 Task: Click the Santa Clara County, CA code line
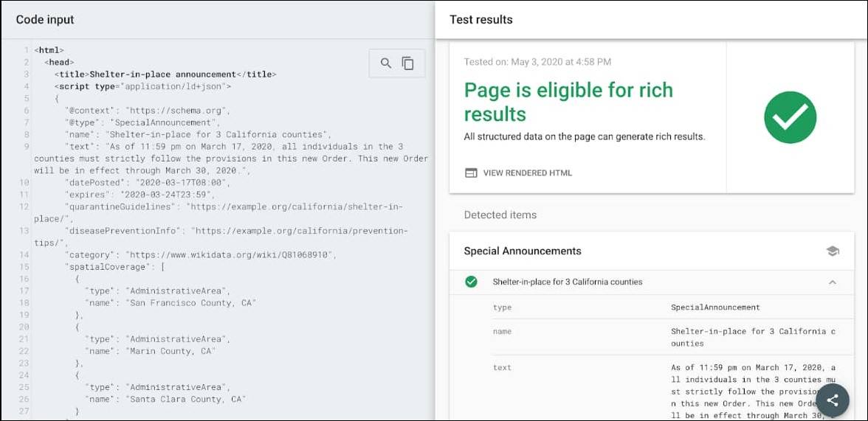[165, 399]
